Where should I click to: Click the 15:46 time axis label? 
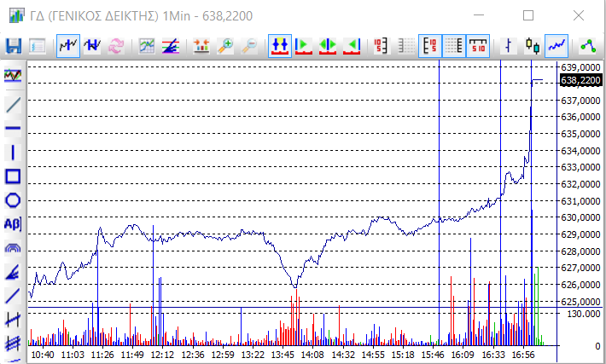[433, 355]
